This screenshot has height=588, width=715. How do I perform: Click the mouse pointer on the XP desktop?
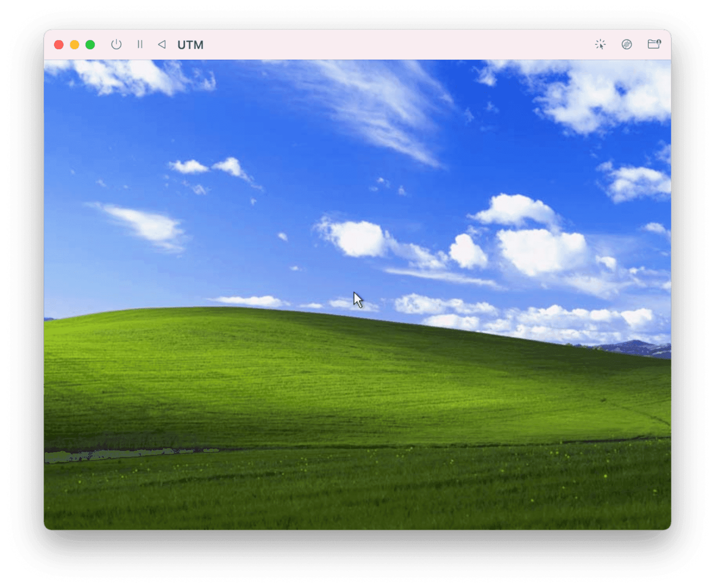point(357,298)
